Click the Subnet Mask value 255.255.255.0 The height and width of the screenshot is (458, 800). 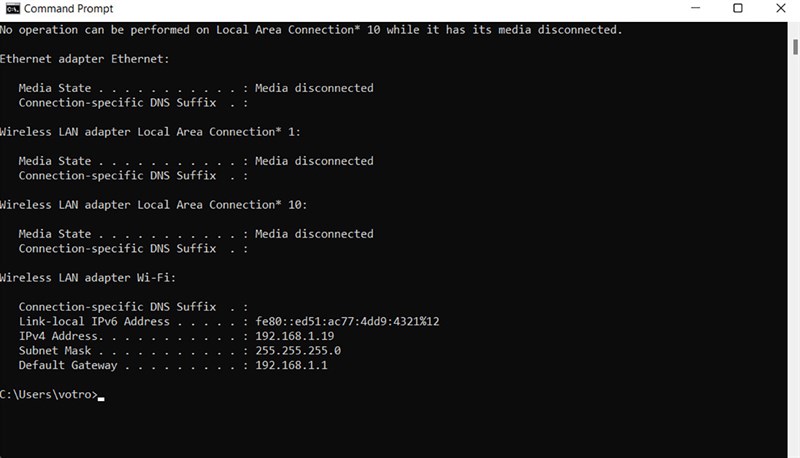(298, 351)
